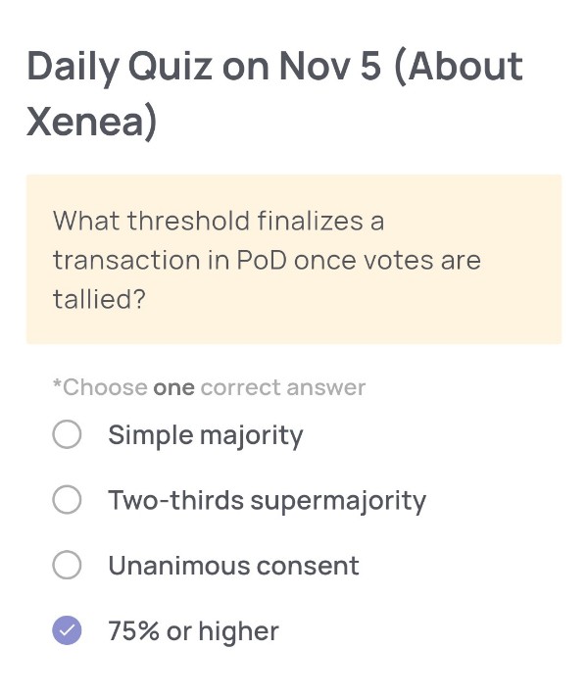588x700 pixels.
Task: Click the checked 75% or higher radio
Action: click(x=67, y=631)
